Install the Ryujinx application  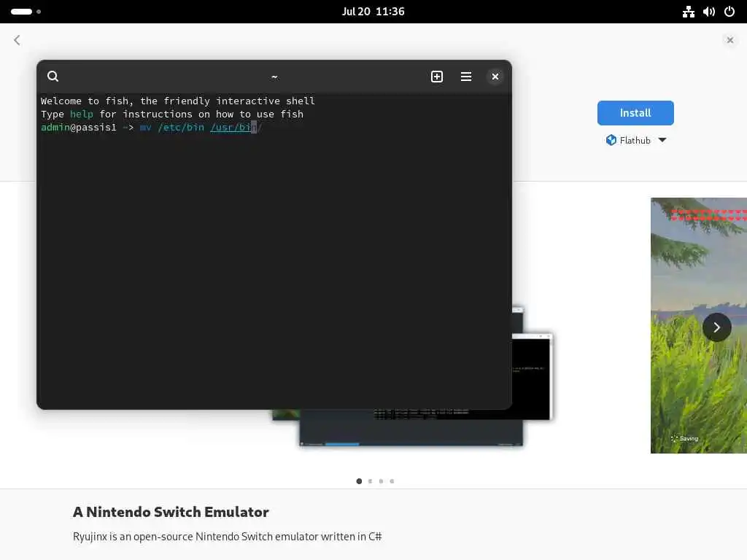pos(635,113)
